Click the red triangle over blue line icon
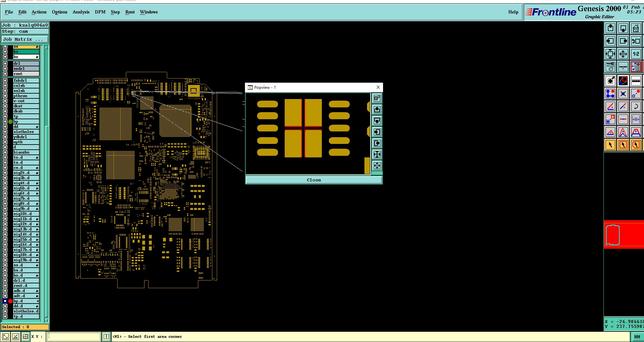The image size is (644, 342). (x=610, y=132)
